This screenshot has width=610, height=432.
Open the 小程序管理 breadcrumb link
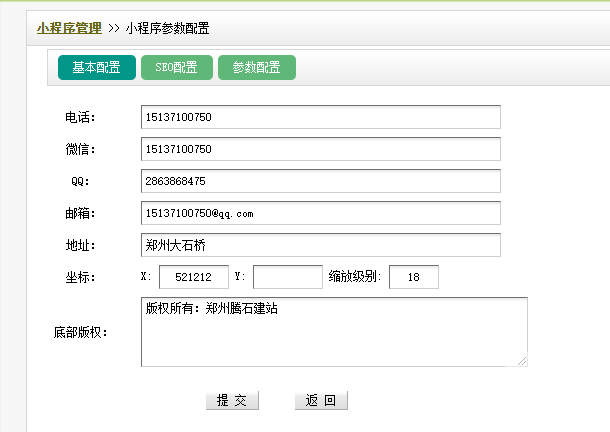pyautogui.click(x=69, y=28)
